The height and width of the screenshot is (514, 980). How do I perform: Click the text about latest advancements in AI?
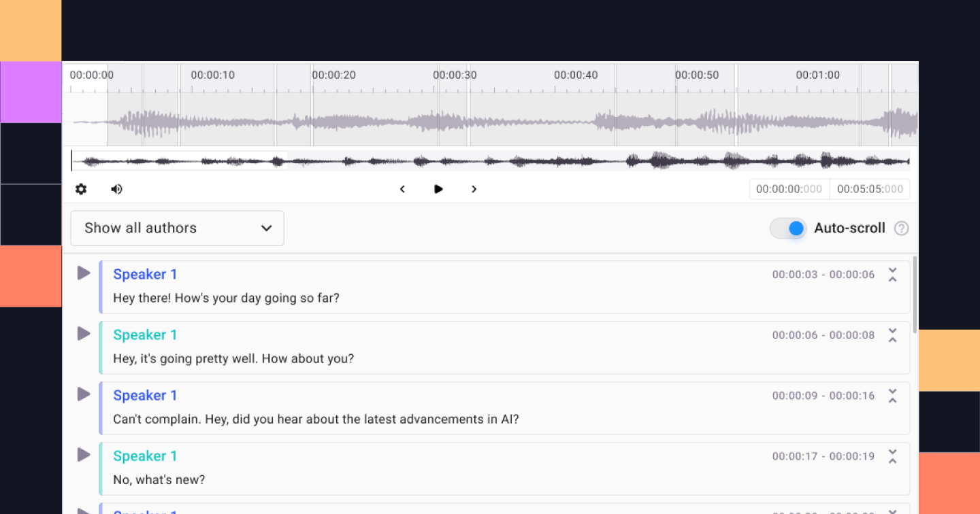(x=316, y=419)
